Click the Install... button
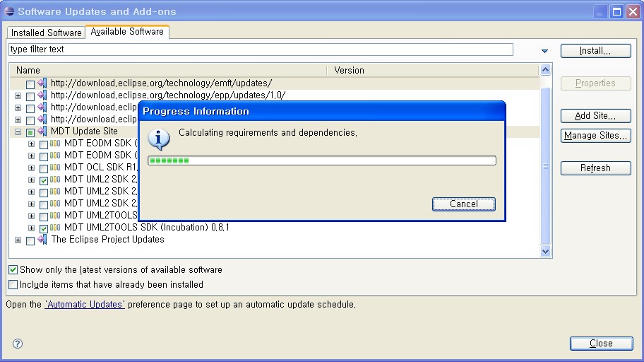 click(595, 51)
